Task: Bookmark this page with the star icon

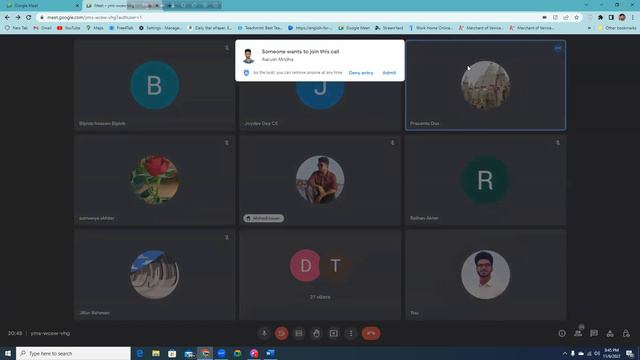Action: pos(576,18)
